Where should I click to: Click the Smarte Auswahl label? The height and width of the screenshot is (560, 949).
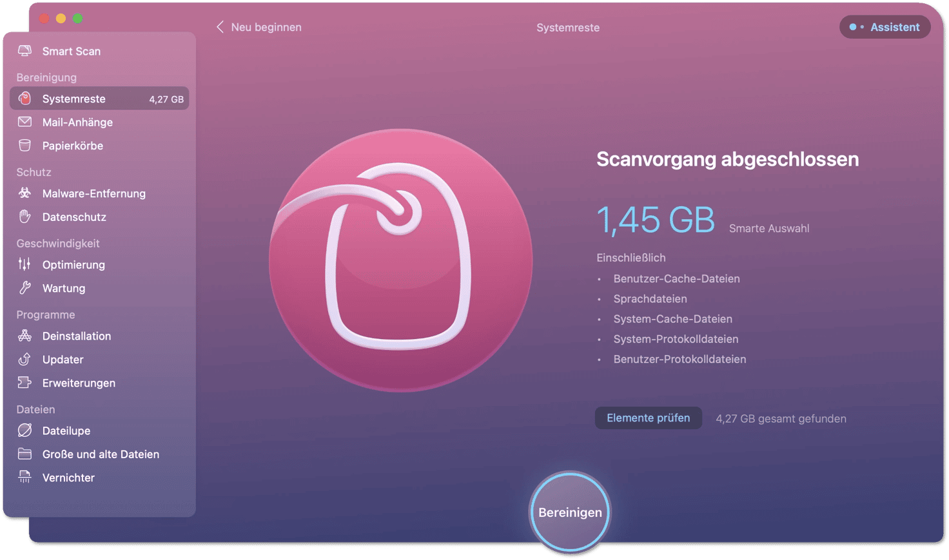pyautogui.click(x=769, y=228)
